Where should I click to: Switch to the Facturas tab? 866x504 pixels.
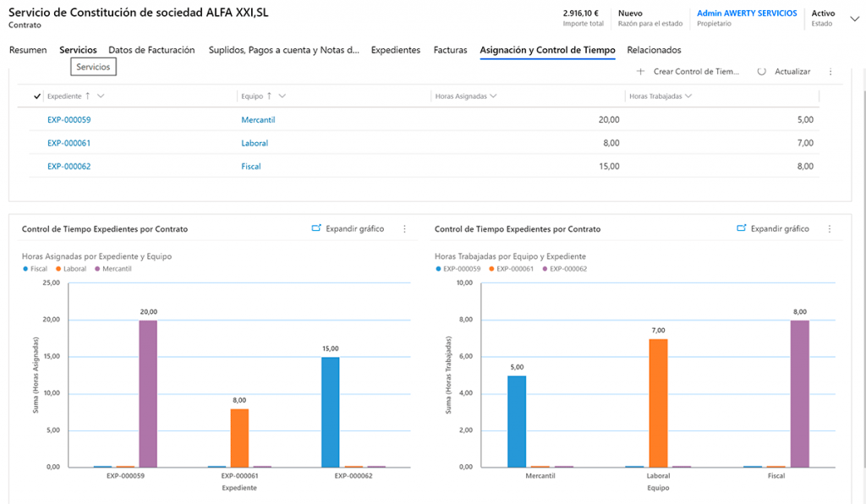point(450,50)
